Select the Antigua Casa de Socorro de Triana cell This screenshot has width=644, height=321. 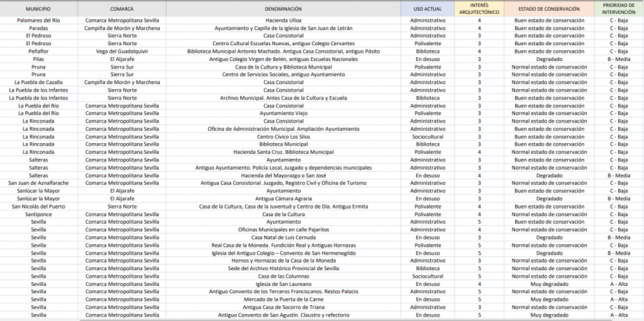tap(283, 307)
